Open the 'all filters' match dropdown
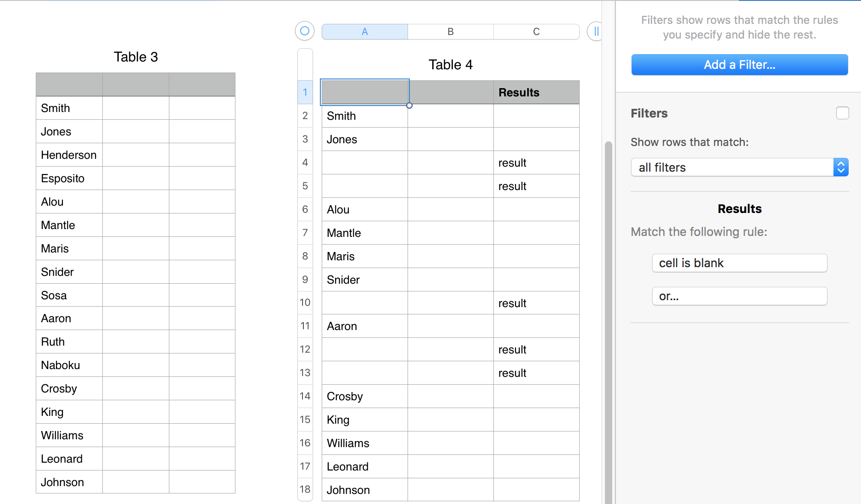 coord(739,168)
